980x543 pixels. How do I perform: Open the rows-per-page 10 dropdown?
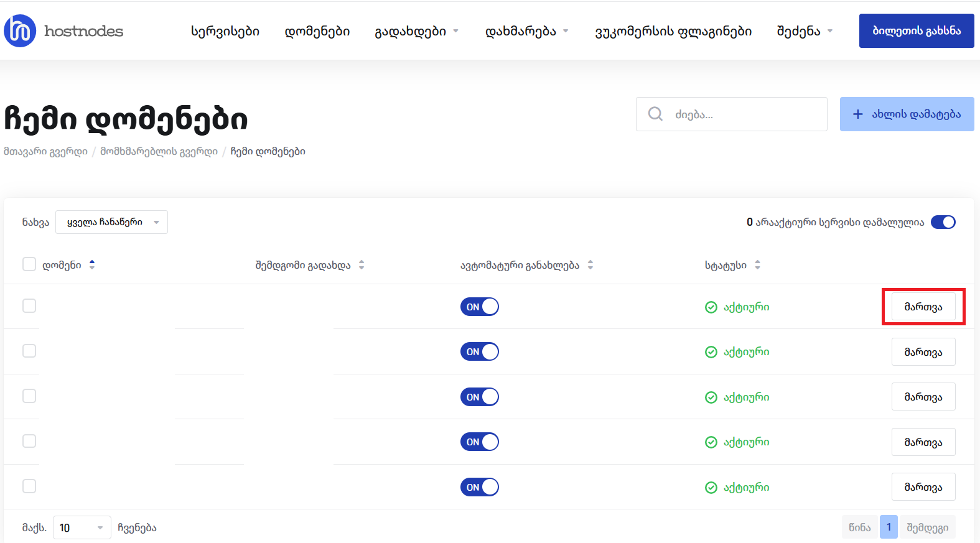82,527
